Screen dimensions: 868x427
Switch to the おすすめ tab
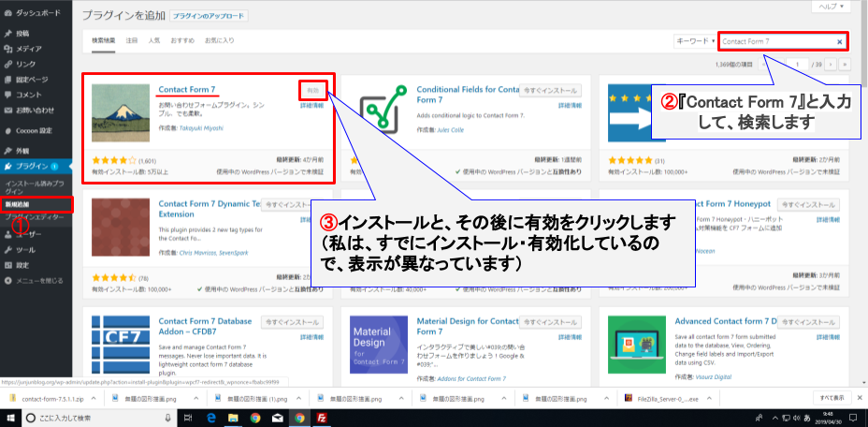click(182, 40)
